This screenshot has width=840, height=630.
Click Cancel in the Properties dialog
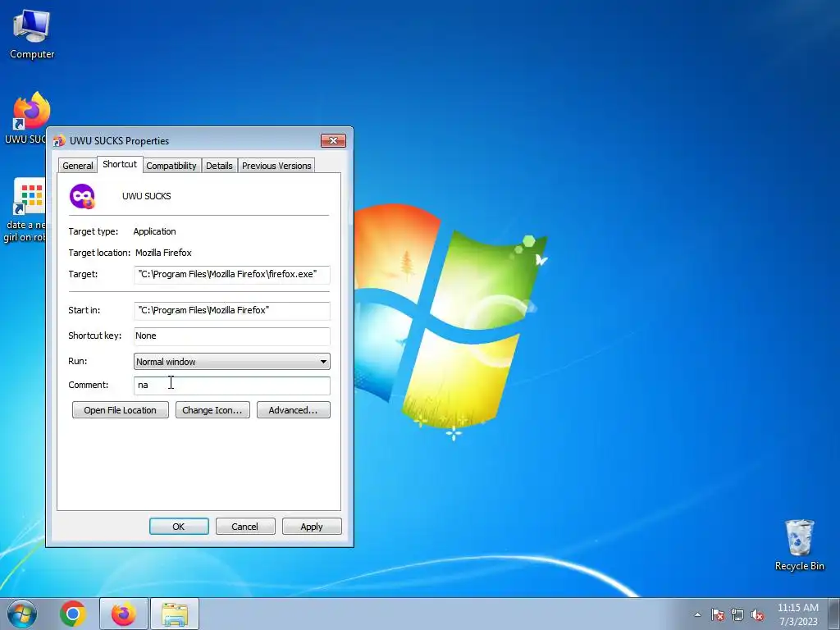[244, 526]
